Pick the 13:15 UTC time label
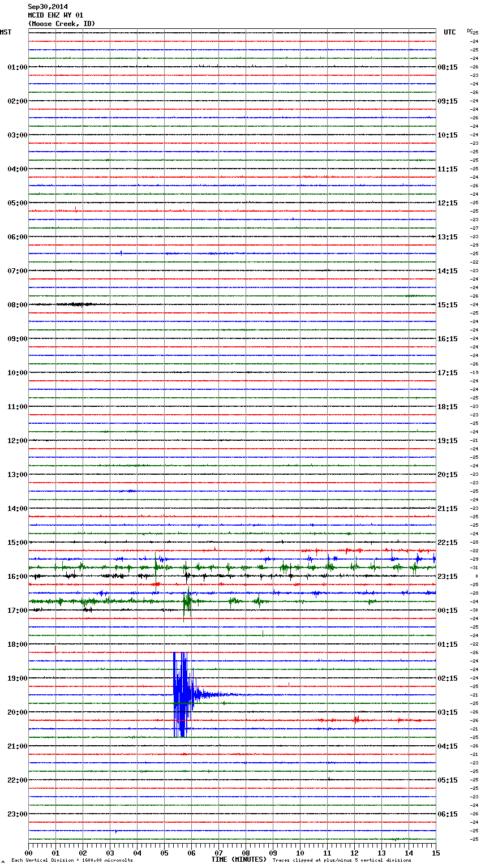The image size is (481, 868). point(448,237)
